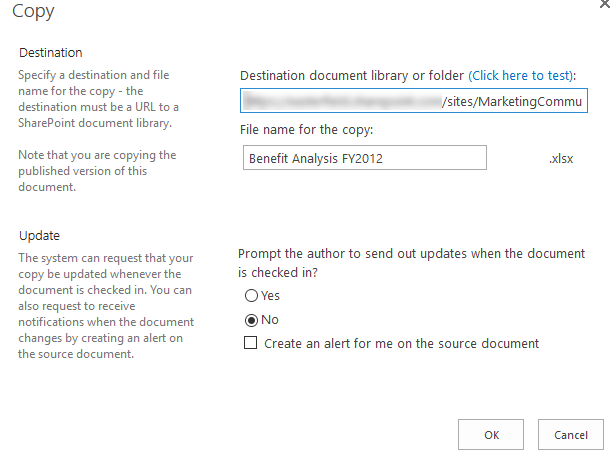The height and width of the screenshot is (457, 615).
Task: Click 'Note that you are copying the published version' text
Action: pos(97,171)
